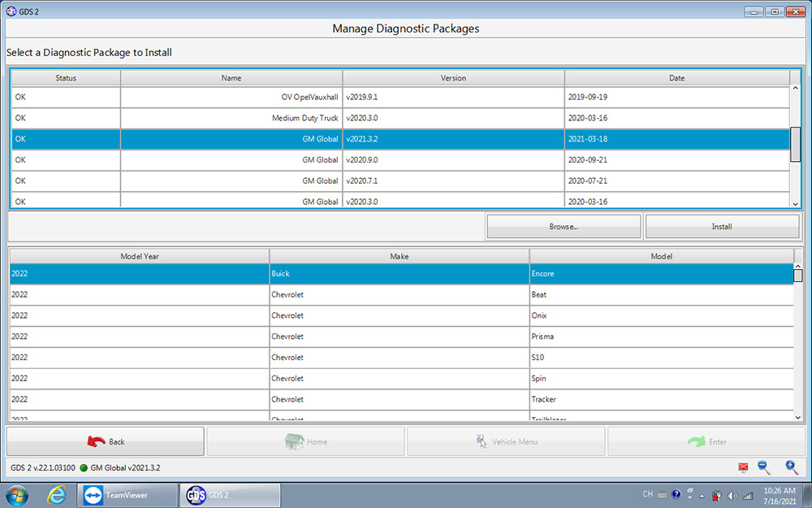The width and height of the screenshot is (812, 508).
Task: Select the Medium Duty Truck package row
Action: point(325,118)
